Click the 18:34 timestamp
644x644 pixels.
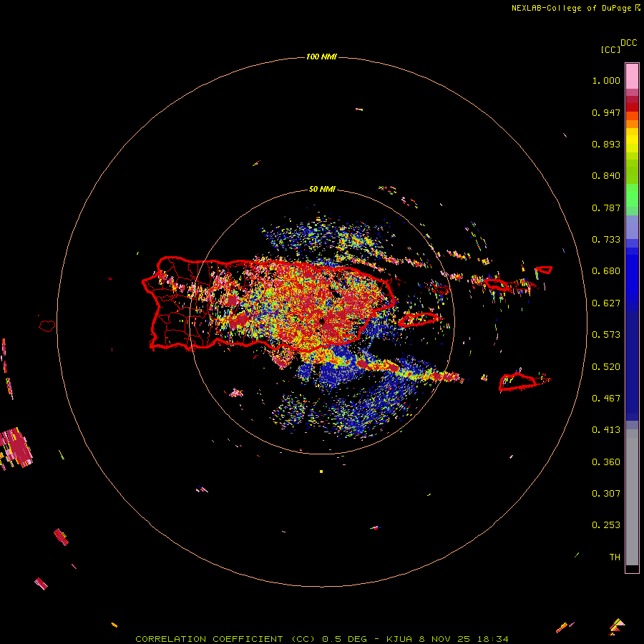493,639
